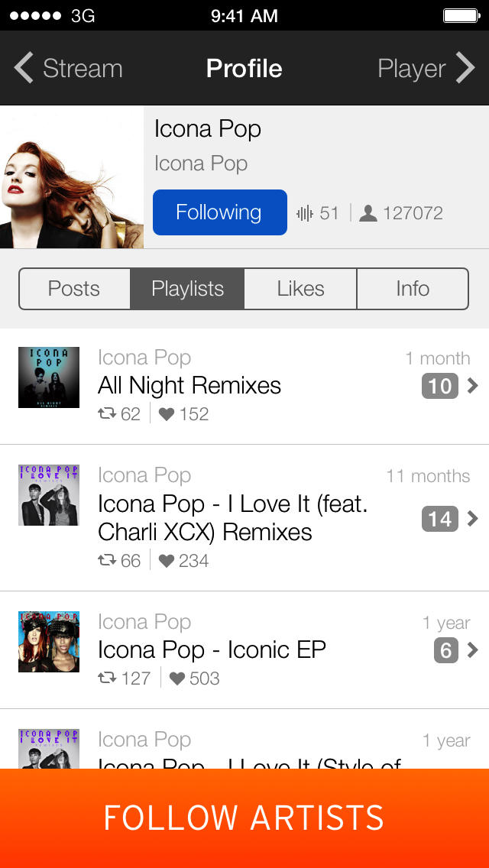The width and height of the screenshot is (489, 868).
Task: Tap the heart icon under All Night Remixes
Action: pos(167,414)
